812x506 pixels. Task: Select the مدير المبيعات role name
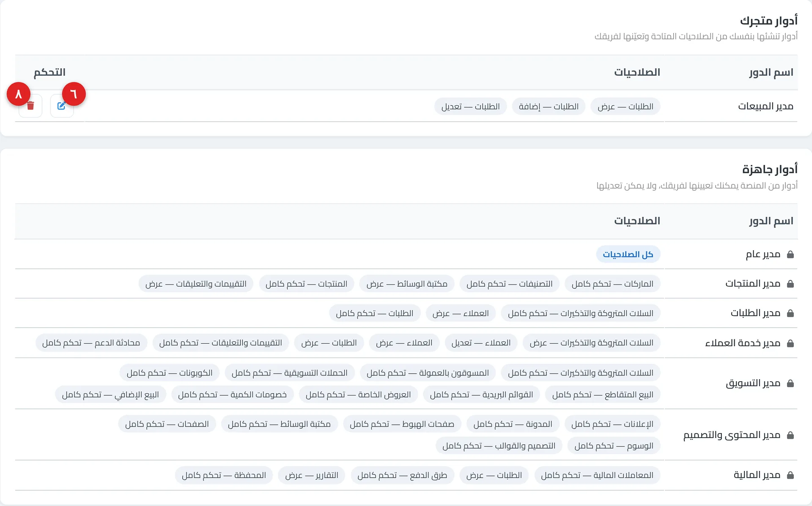click(765, 106)
